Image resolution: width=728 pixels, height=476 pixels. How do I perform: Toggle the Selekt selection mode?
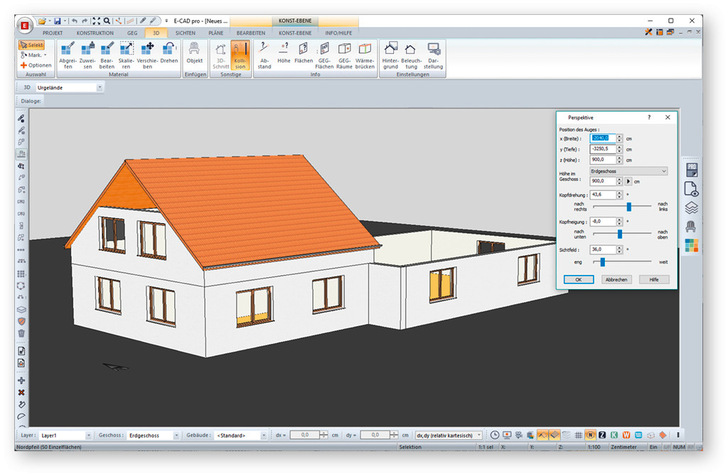click(x=32, y=45)
